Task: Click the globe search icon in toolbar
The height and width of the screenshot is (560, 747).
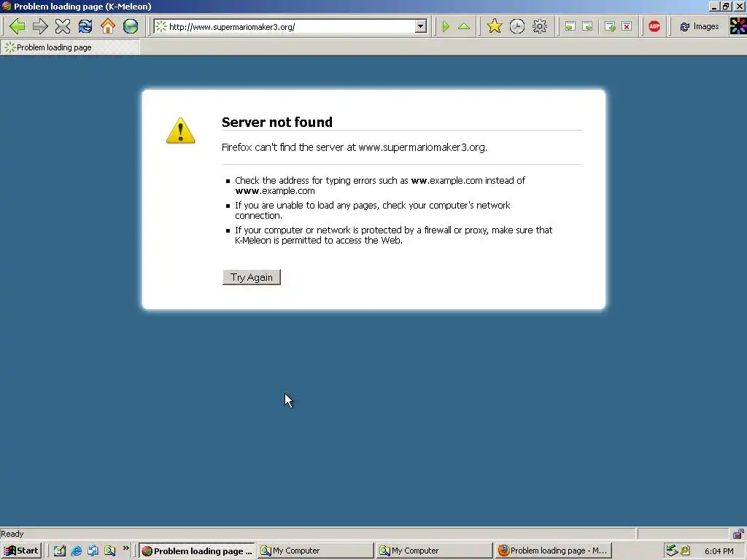Action: tap(130, 26)
